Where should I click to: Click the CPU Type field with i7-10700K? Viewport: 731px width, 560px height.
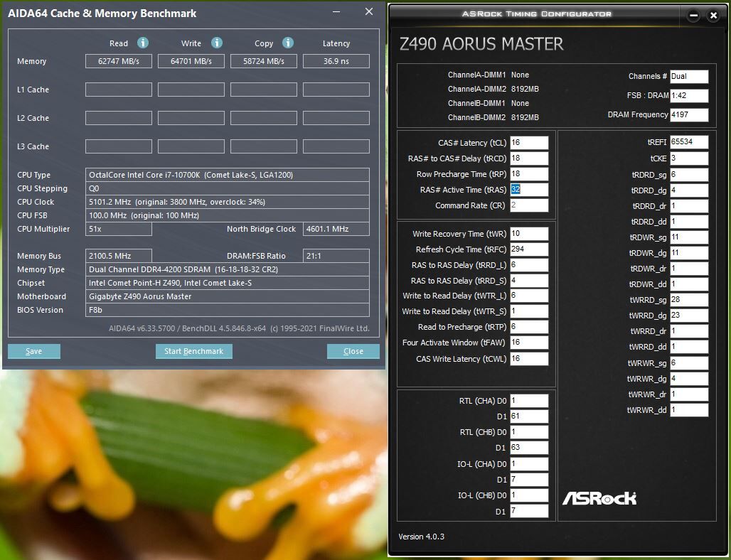pyautogui.click(x=228, y=175)
